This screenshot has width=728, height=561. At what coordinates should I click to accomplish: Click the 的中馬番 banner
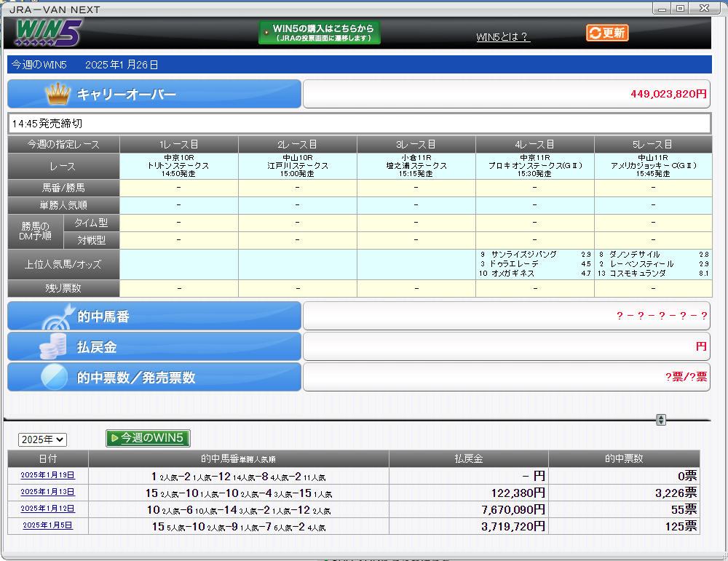coord(154,316)
